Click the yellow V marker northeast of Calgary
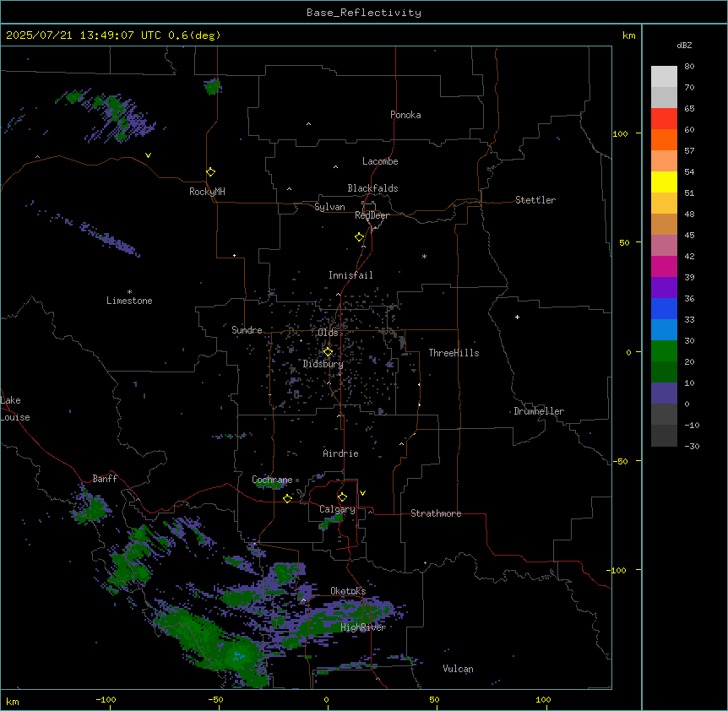The width and height of the screenshot is (728, 711). [362, 493]
